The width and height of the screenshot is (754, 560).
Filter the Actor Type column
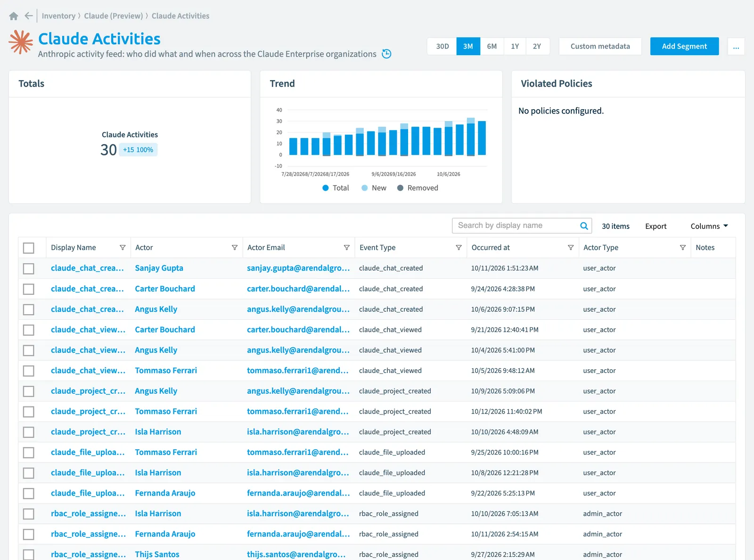click(x=683, y=248)
